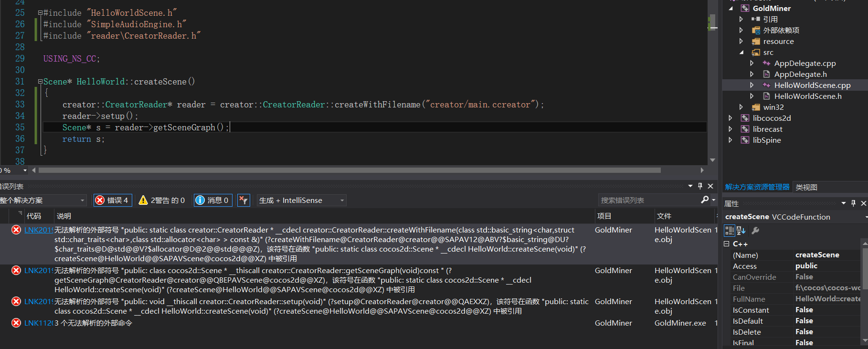Switch to the 类视图 tab

[x=806, y=187]
